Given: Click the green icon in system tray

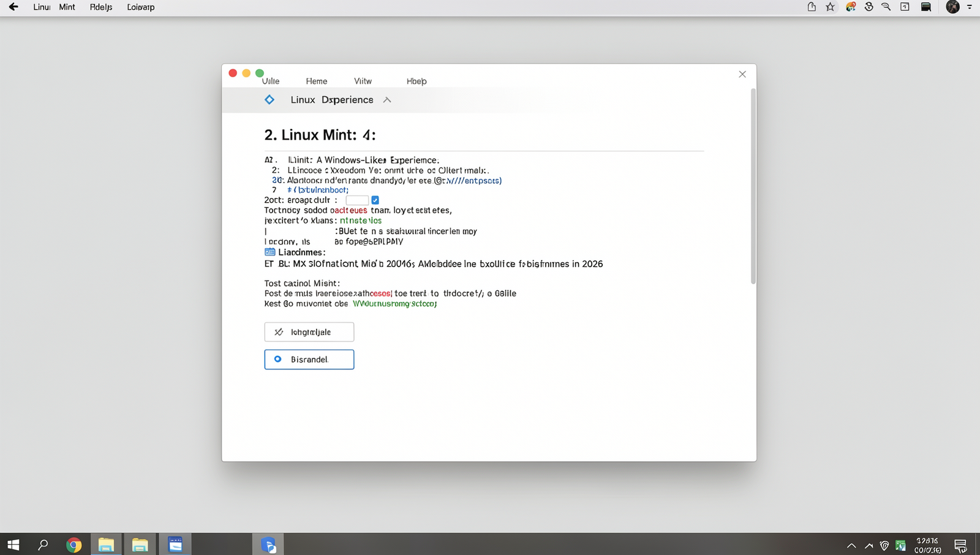Looking at the screenshot, I should pyautogui.click(x=900, y=545).
